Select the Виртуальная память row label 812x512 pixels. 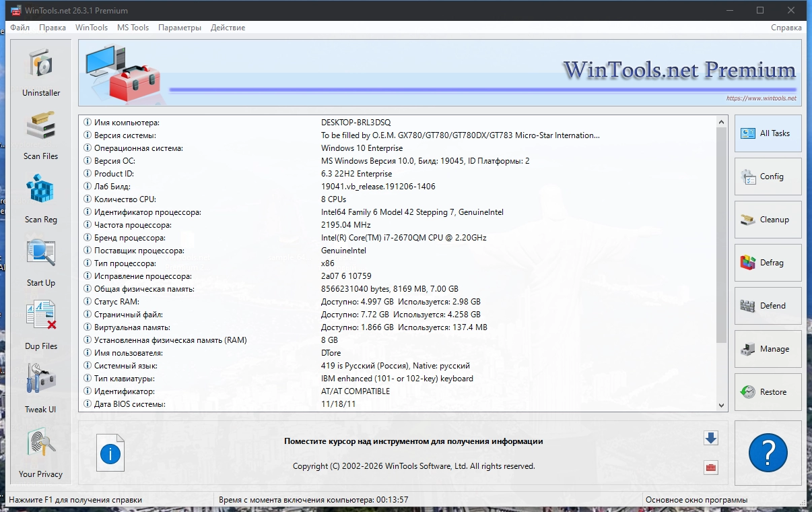click(x=133, y=327)
